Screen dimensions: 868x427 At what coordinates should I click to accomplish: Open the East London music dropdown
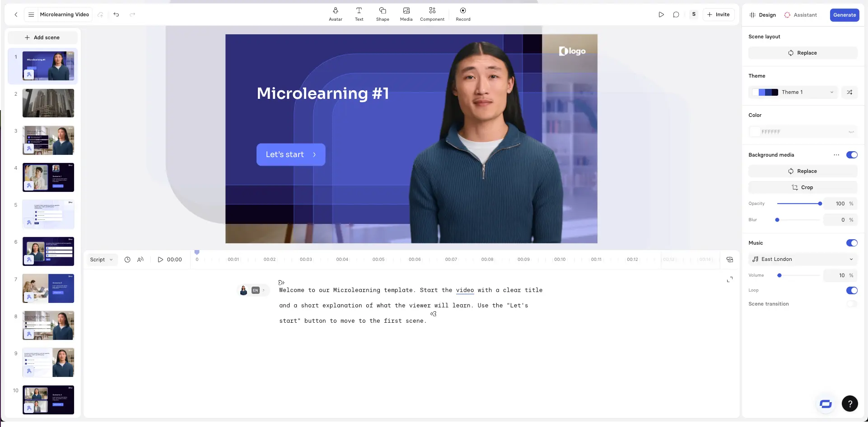pos(803,259)
